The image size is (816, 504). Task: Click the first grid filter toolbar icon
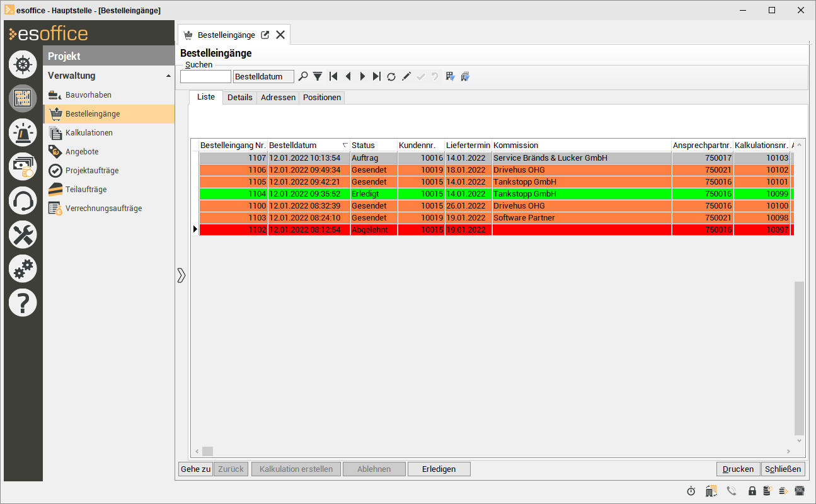tap(451, 76)
